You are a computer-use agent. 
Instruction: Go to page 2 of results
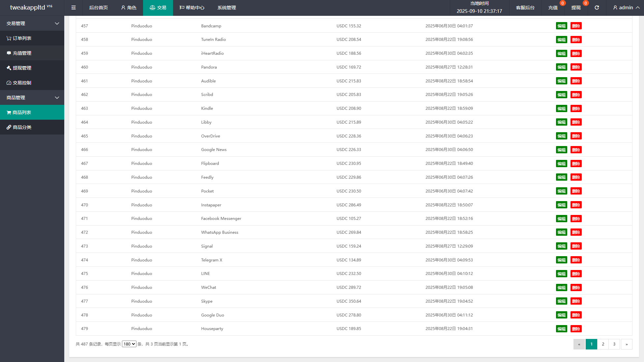(603, 344)
